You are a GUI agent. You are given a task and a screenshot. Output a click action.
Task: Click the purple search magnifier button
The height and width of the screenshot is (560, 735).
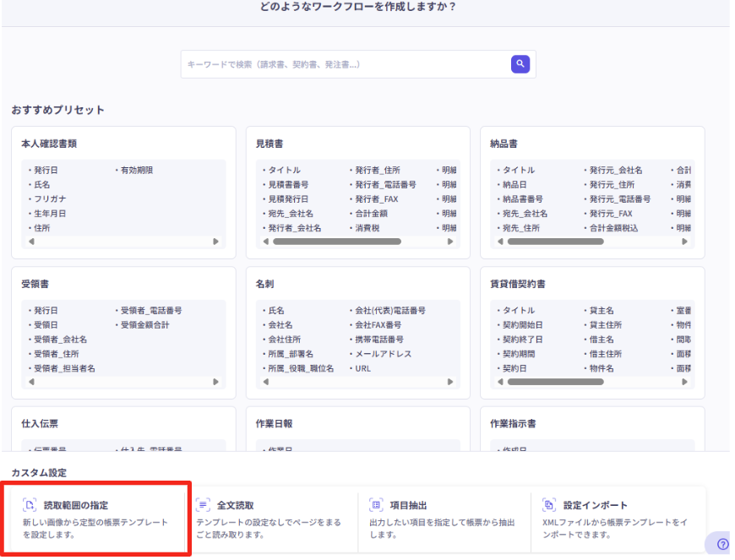point(520,63)
